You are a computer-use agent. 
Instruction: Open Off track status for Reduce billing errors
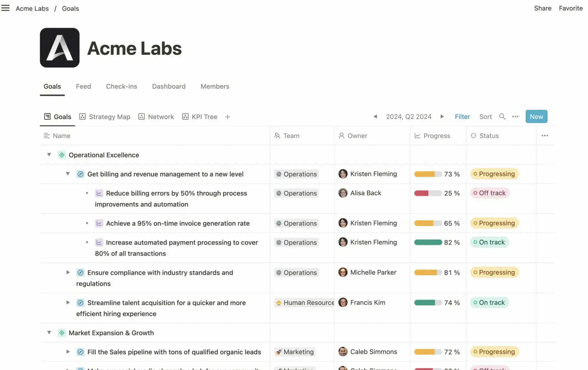coord(489,193)
